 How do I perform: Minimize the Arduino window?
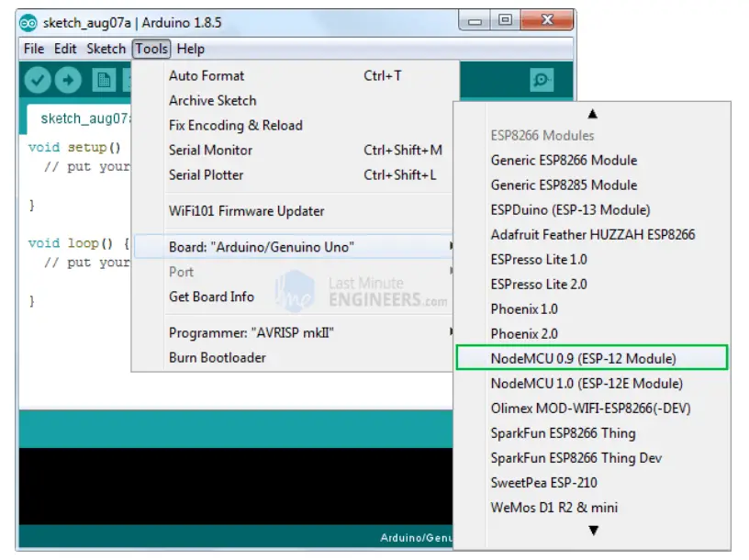point(475,20)
